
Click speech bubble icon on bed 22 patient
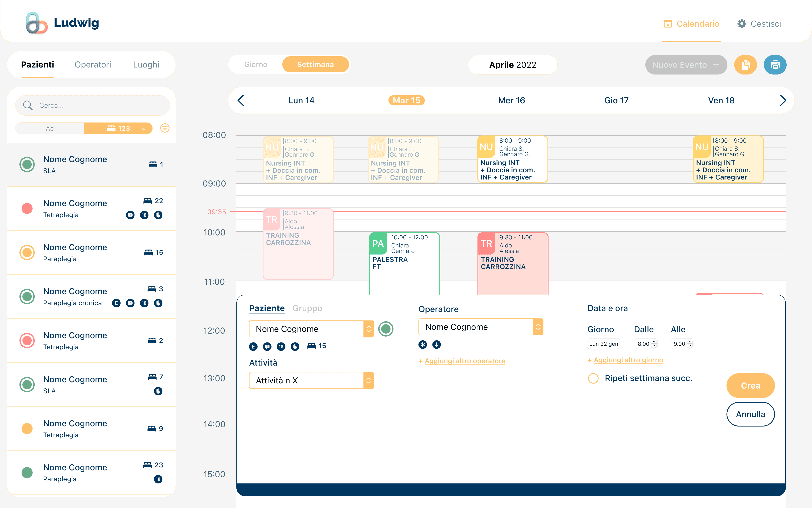(130, 215)
